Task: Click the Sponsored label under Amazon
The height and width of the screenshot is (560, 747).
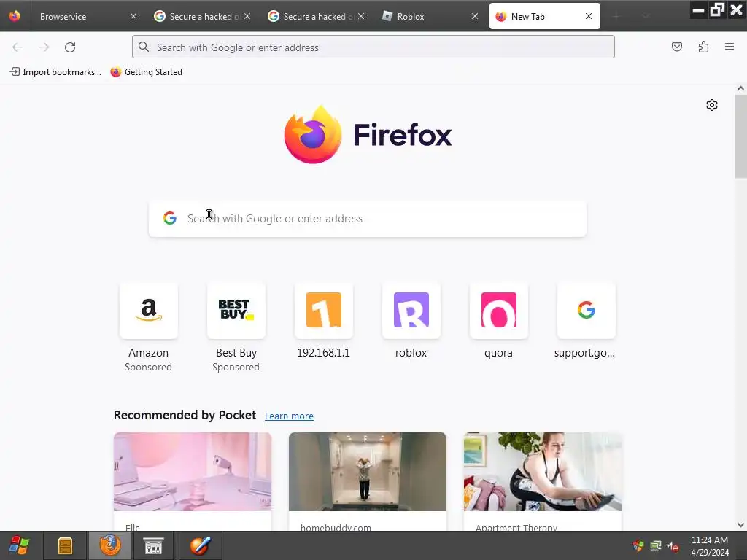Action: [x=148, y=367]
